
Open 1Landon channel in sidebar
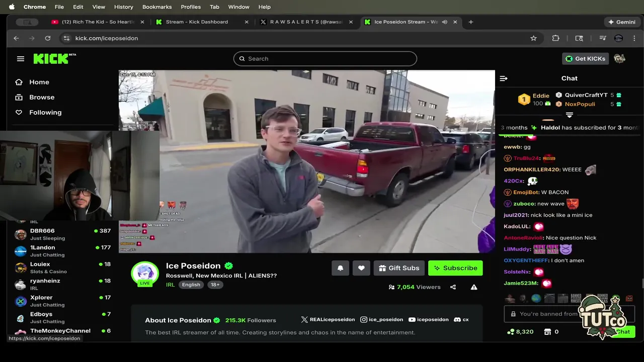tap(63, 251)
